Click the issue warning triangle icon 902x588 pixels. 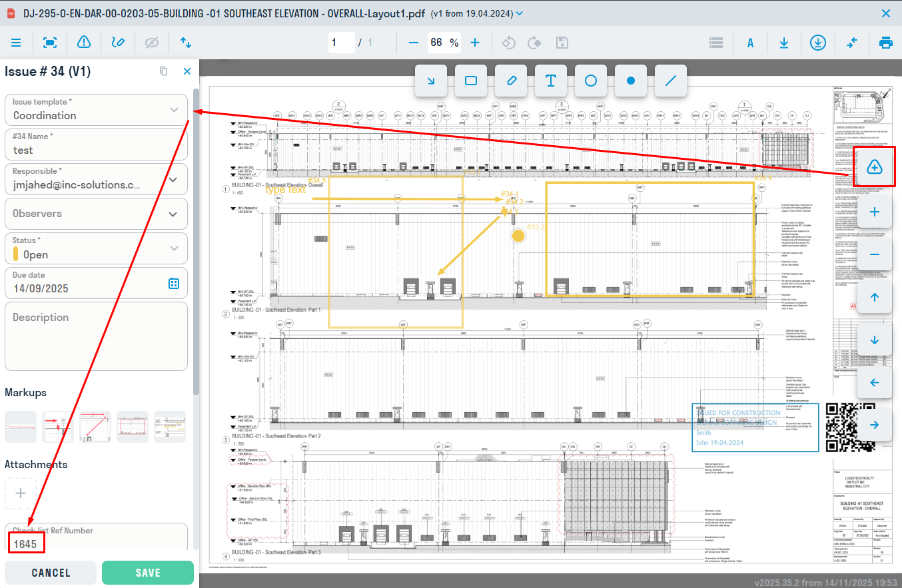click(84, 42)
